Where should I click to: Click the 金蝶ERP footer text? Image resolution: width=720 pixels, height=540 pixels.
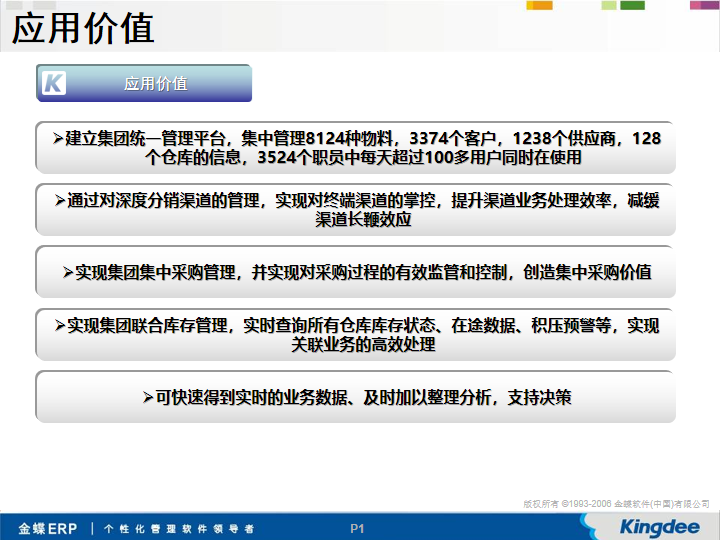[48, 529]
